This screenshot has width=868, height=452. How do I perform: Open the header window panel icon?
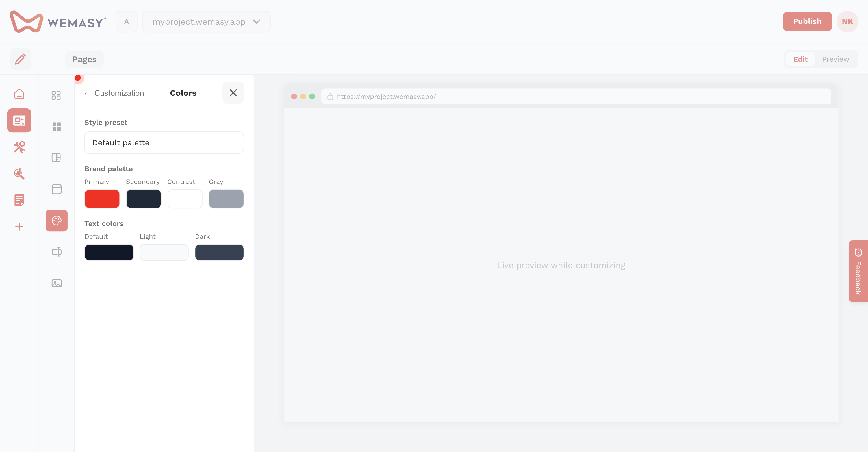click(x=56, y=189)
